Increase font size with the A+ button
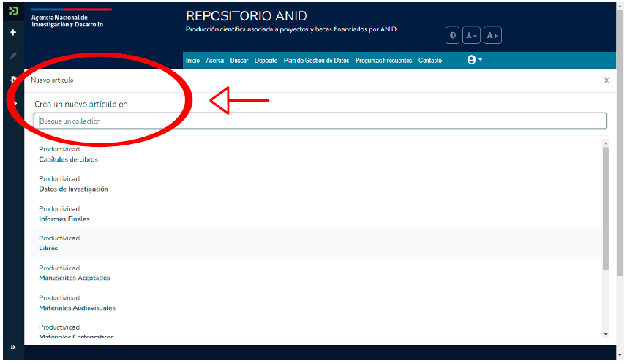This screenshot has width=627, height=364. 492,35
